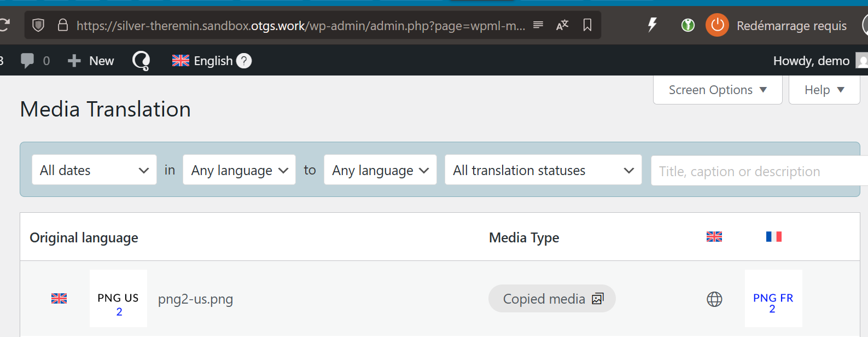Click the padlock site security icon
Image resolution: width=868 pixels, height=337 pixels.
click(x=63, y=25)
